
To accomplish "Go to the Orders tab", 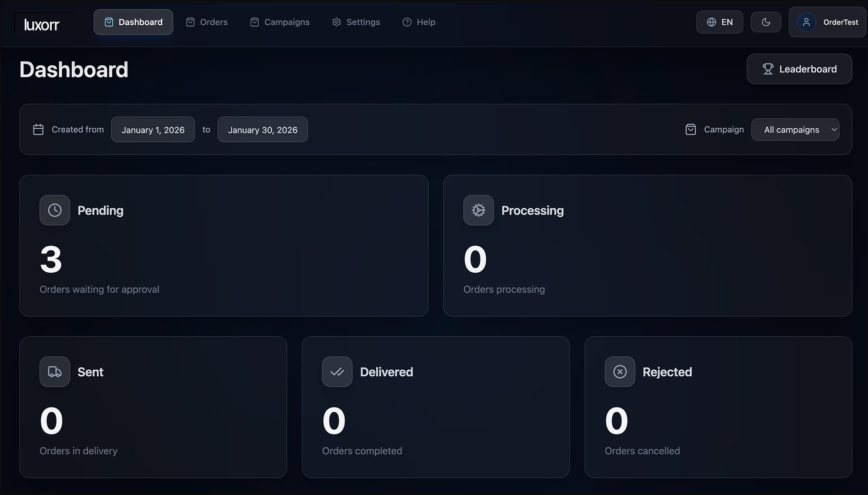I will pyautogui.click(x=207, y=22).
